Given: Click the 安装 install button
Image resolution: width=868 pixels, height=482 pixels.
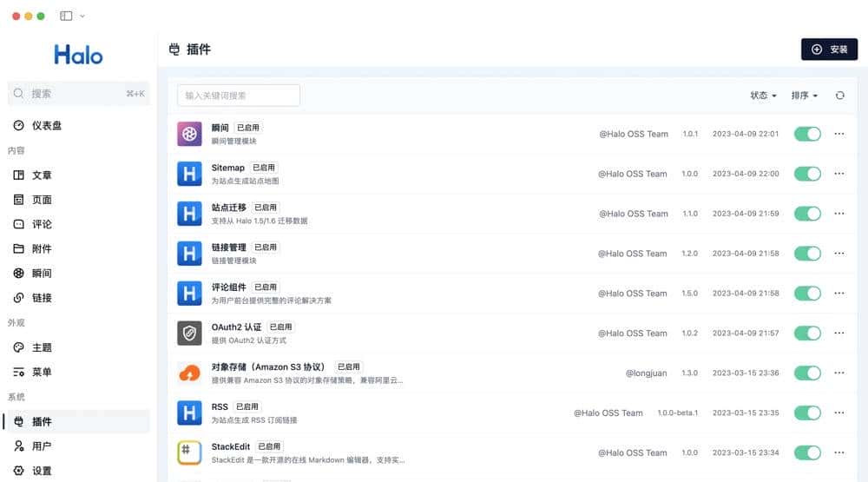Looking at the screenshot, I should click(x=829, y=50).
